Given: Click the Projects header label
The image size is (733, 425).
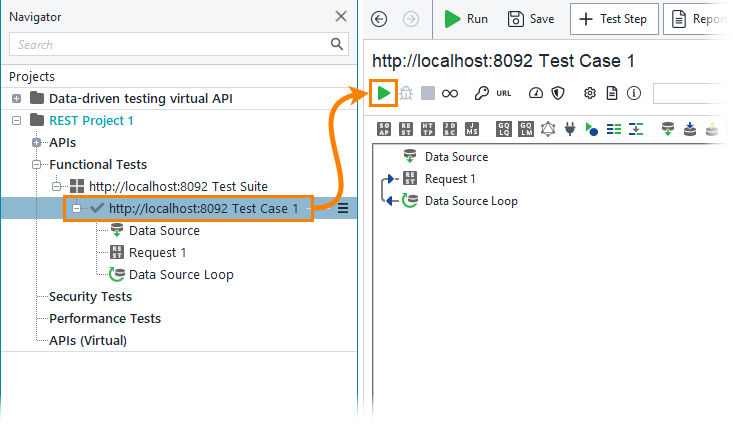Looking at the screenshot, I should click(32, 76).
